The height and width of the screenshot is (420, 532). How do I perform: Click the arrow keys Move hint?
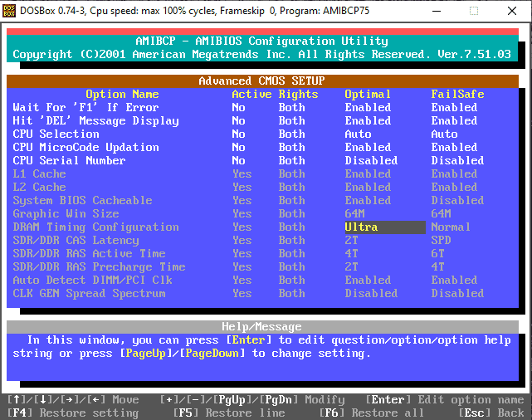coord(72,399)
